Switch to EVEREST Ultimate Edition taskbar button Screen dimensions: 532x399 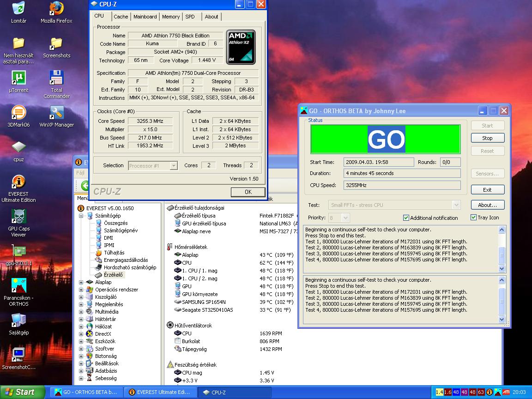[160, 392]
